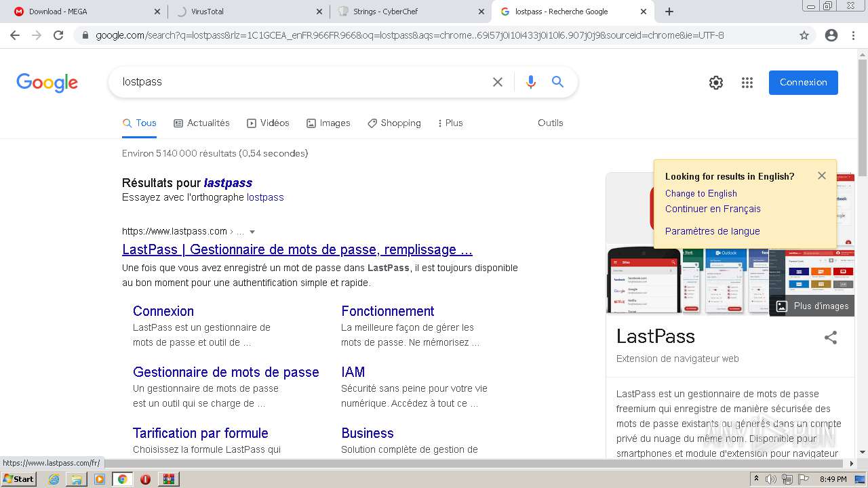Bookmark this page with the star icon

pyautogui.click(x=804, y=35)
